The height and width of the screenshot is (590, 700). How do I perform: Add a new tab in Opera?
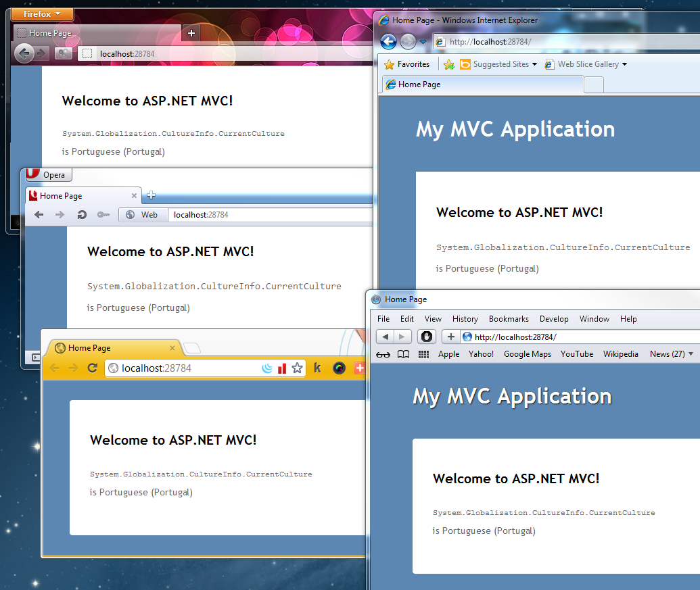(151, 195)
